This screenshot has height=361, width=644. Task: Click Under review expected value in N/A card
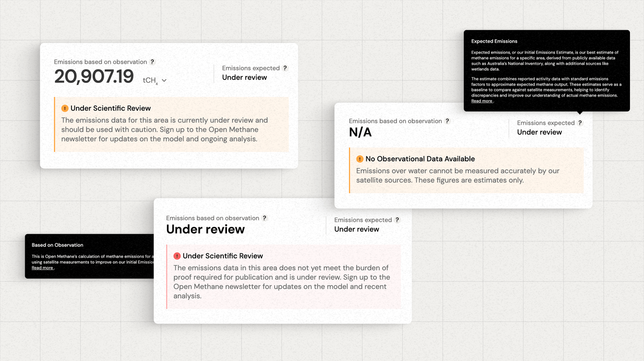point(539,132)
